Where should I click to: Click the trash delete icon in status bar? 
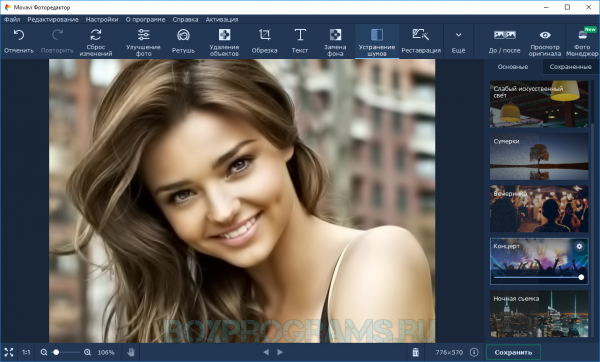(x=416, y=352)
